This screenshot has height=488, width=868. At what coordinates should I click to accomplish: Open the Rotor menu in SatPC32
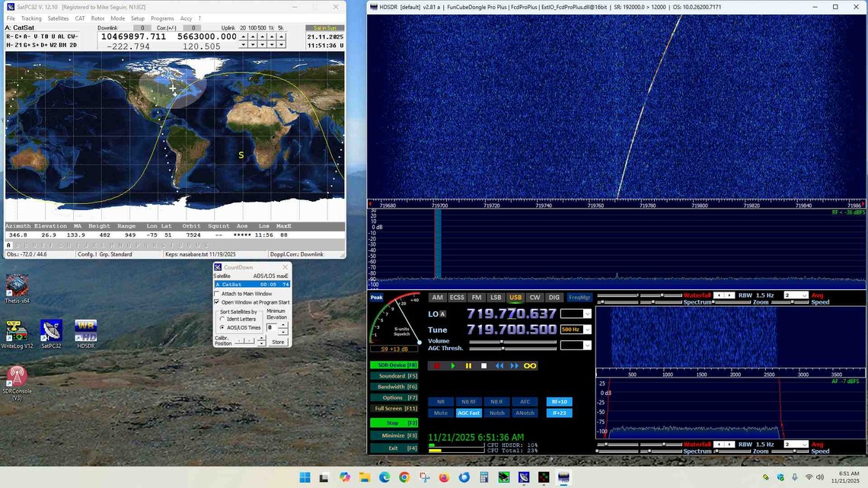(x=97, y=18)
